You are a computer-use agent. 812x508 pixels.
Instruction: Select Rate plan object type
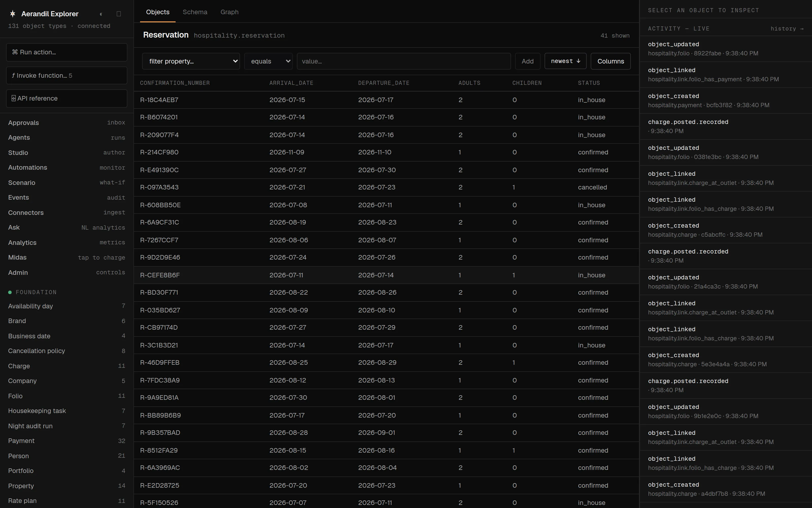click(x=66, y=501)
